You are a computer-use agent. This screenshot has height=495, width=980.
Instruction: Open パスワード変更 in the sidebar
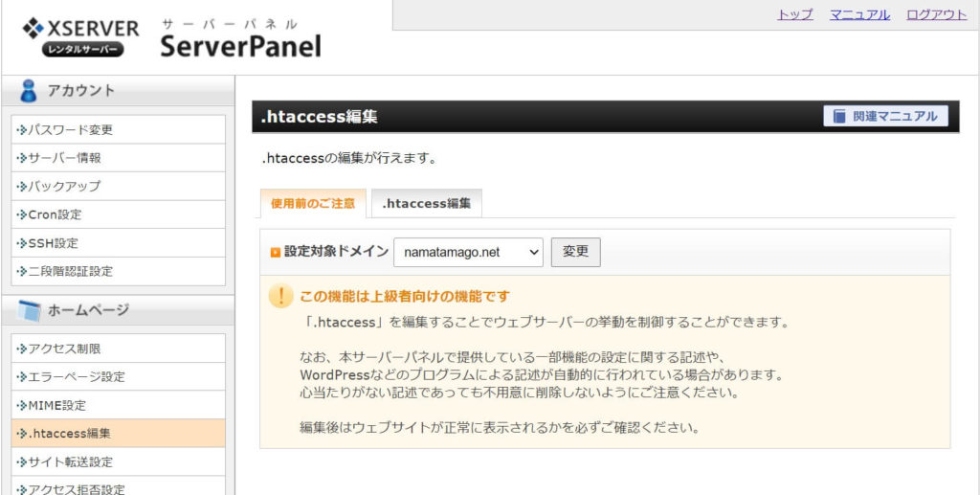118,130
